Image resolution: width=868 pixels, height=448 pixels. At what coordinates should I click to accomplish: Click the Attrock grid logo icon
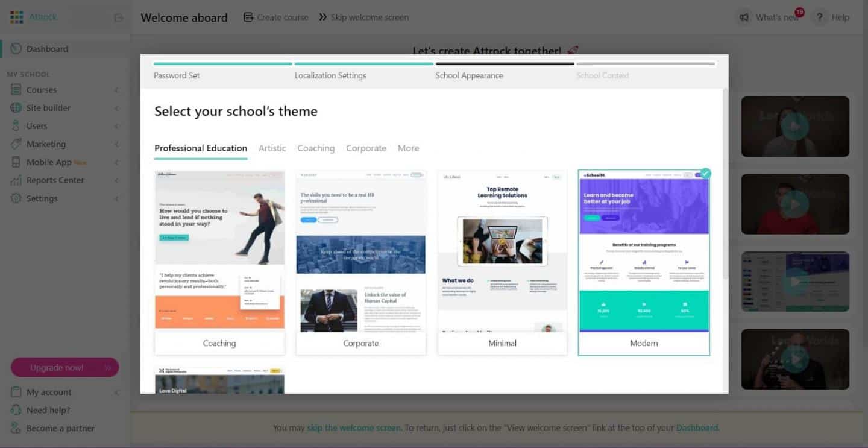[16, 17]
